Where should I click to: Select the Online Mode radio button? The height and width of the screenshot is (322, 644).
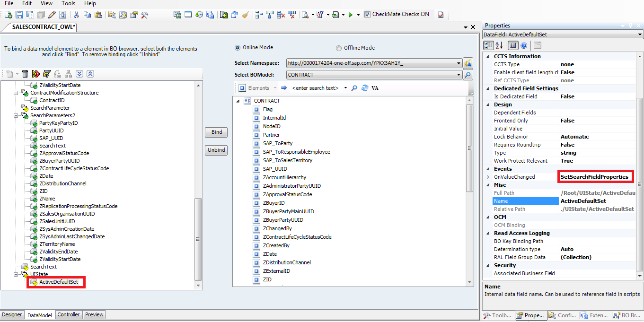[238, 48]
